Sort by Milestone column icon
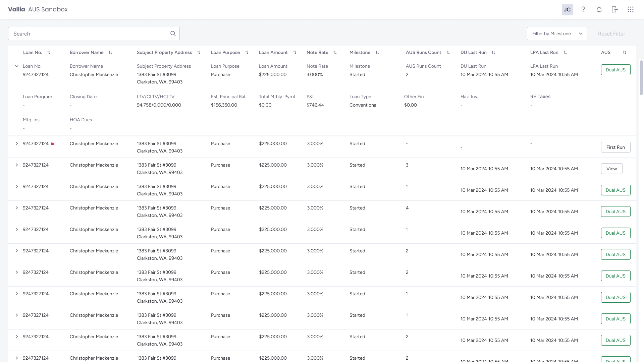This screenshot has width=644, height=362. tap(377, 52)
